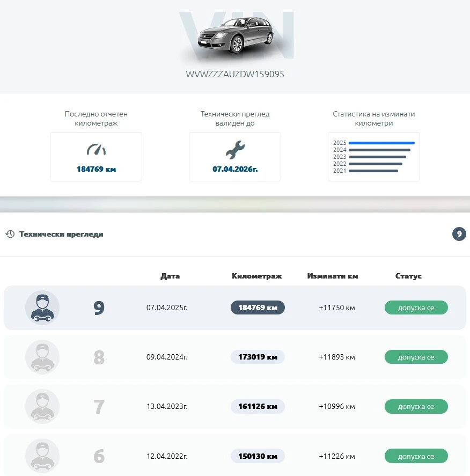Viewport: 470px width, 476px height.
Task: Click the wrench icon for technical inspection
Action: point(235,150)
